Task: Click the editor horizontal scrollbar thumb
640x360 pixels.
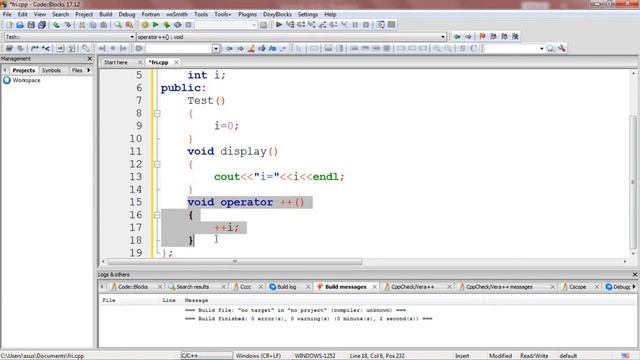Action: (235, 261)
